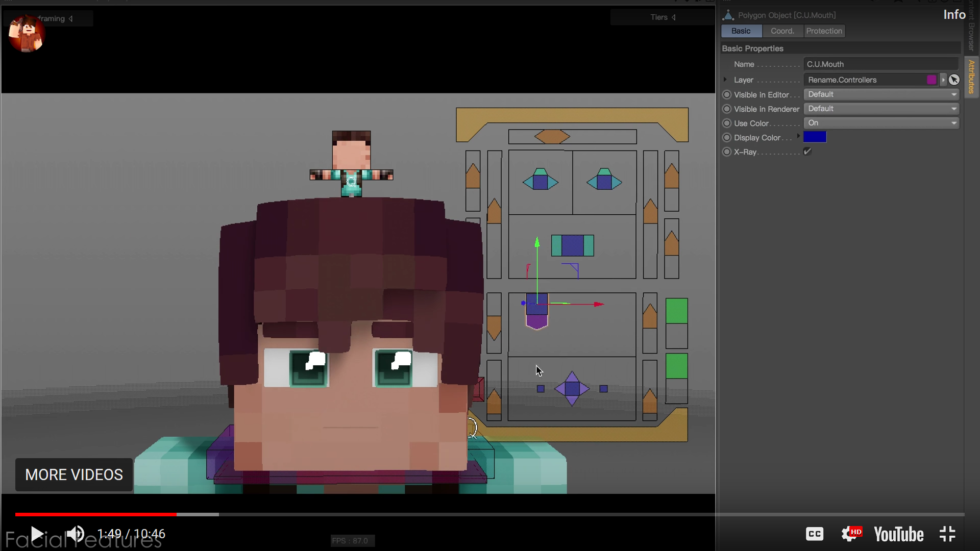Open the video on YouTube logo

pos(899,534)
